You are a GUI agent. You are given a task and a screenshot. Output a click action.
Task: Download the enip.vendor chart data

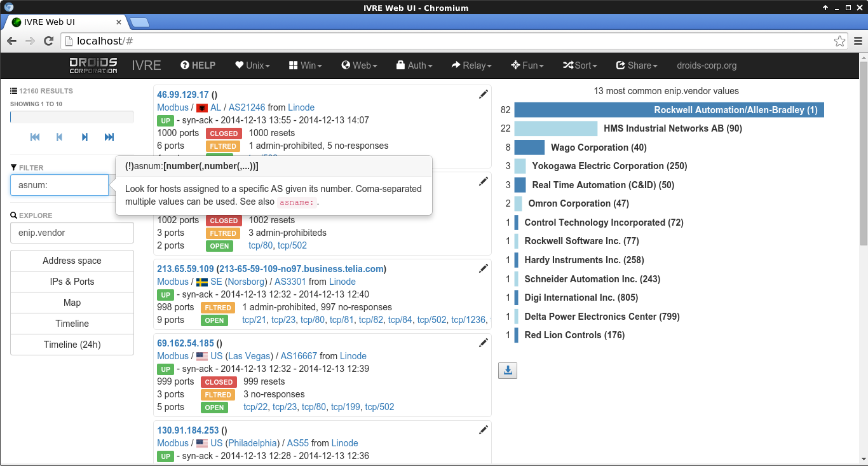click(x=508, y=371)
